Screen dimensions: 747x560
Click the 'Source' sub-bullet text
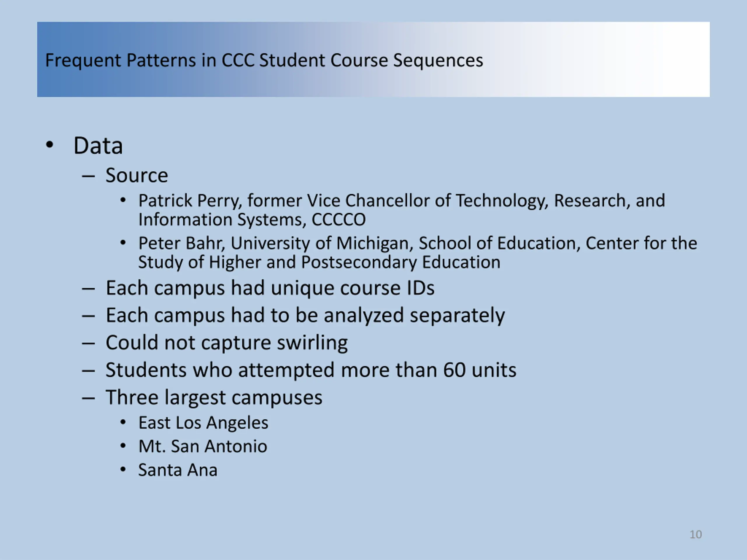137,175
